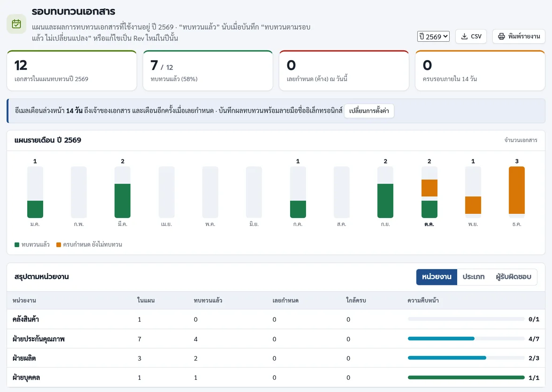Select the ฝ่ายประกันคุณภาพ row
The image size is (552, 392).
point(276,339)
